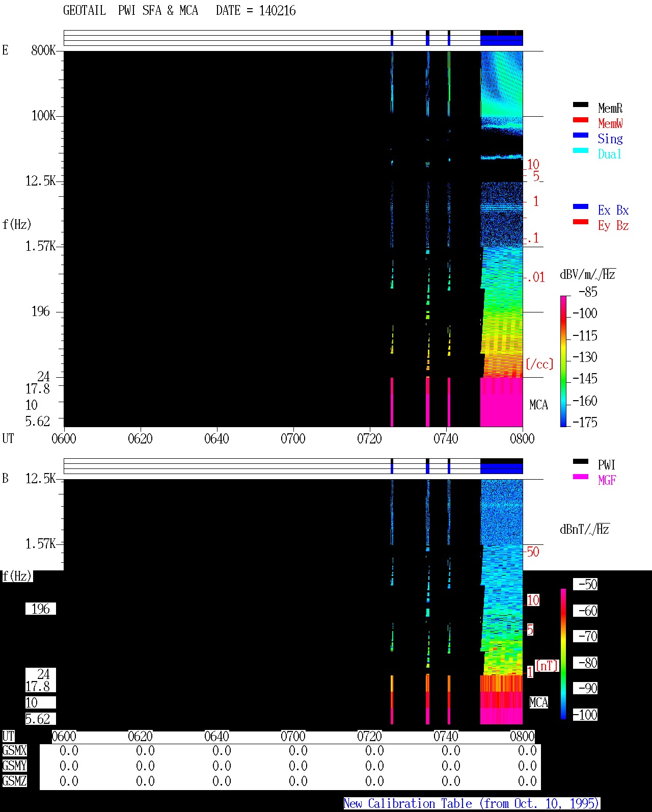Click the GSMZ row label

click(x=15, y=781)
